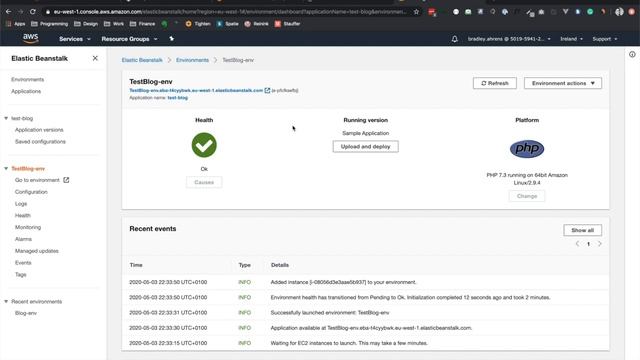Screen dimensions: 640x360
Task: Open Managed updates in sidebar
Action: (x=37, y=251)
